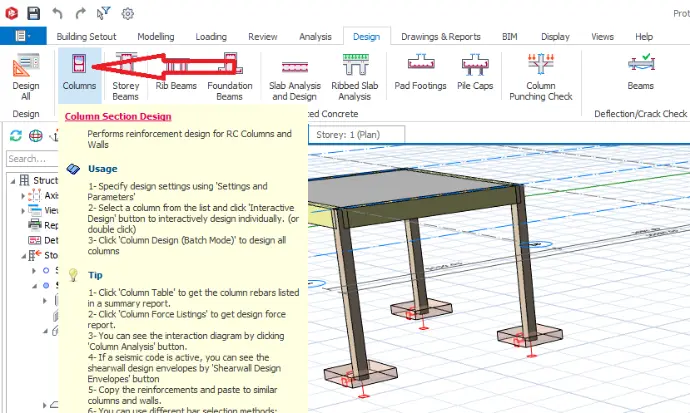
Task: Switch to the Analysis ribbon tab
Action: [x=315, y=37]
